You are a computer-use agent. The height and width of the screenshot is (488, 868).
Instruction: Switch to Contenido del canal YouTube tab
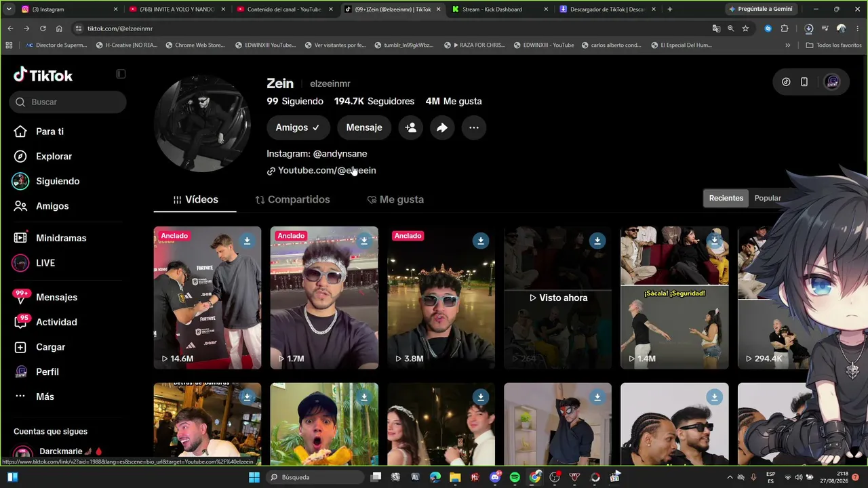point(284,9)
